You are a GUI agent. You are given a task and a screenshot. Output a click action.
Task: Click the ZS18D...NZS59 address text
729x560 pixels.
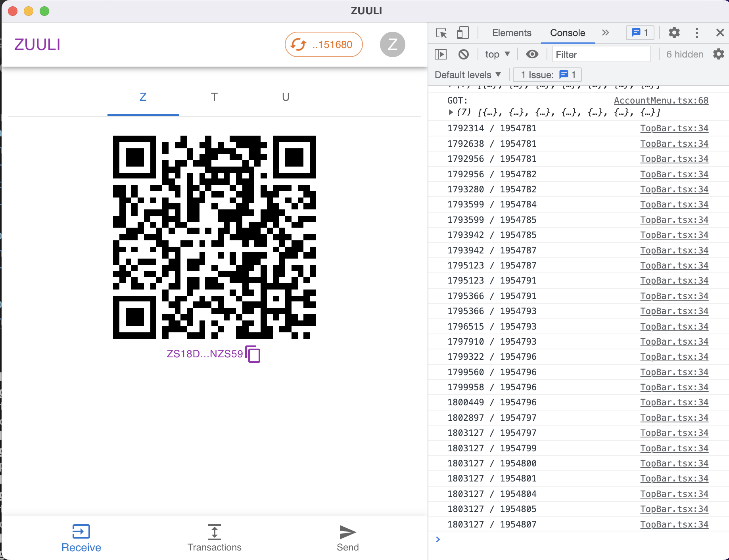[205, 354]
